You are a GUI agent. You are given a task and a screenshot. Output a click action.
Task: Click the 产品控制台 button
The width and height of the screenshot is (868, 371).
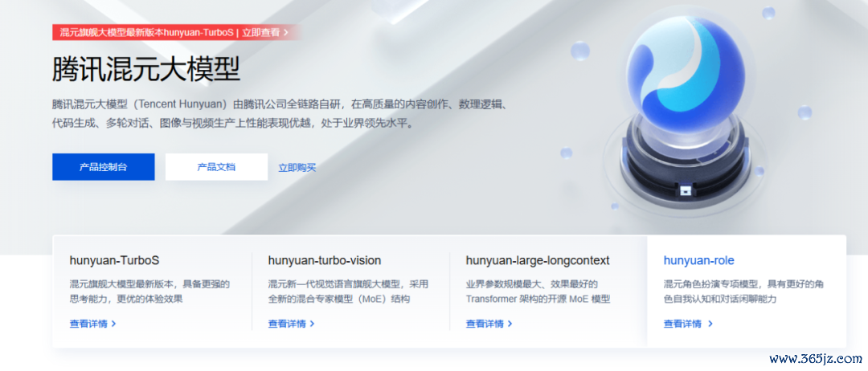pyautogui.click(x=104, y=167)
